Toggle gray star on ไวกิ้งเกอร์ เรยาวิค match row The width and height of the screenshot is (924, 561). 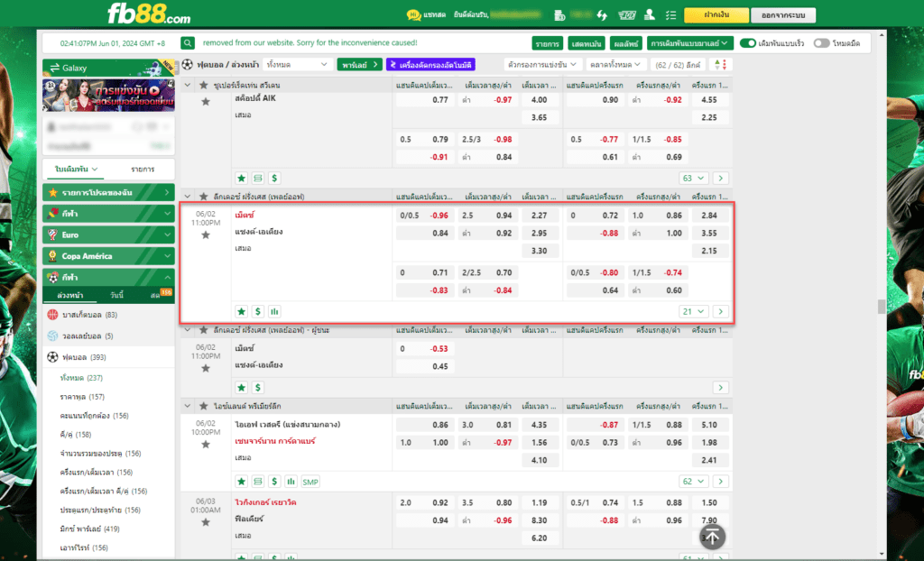click(x=206, y=522)
